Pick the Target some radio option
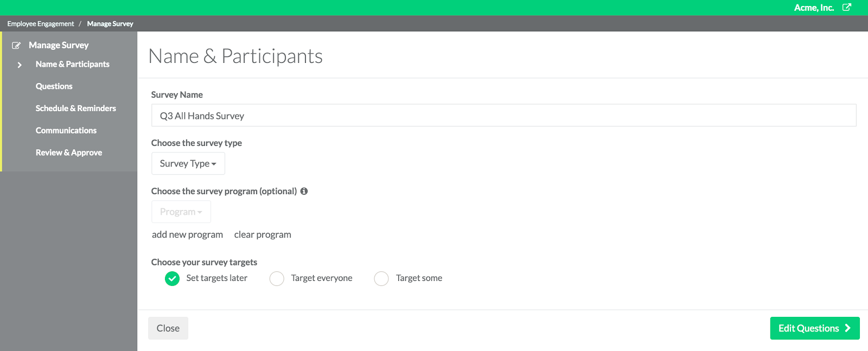The width and height of the screenshot is (868, 351). pos(381,278)
